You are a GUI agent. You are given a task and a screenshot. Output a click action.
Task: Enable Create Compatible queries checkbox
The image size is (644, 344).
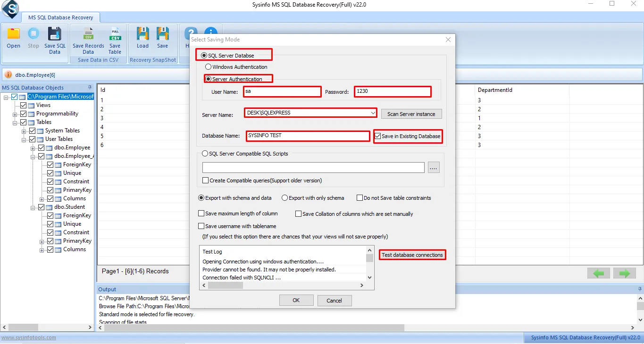pyautogui.click(x=205, y=180)
